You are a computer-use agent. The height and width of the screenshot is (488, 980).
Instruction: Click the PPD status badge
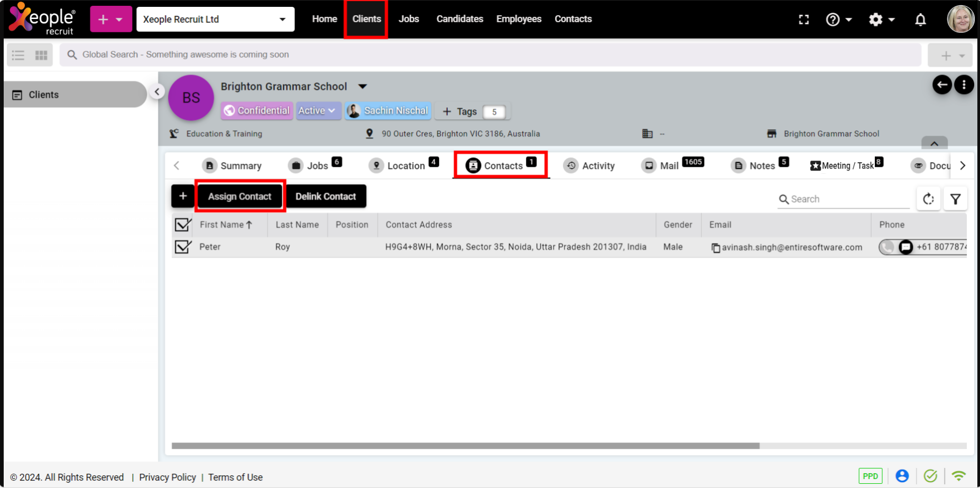click(871, 476)
